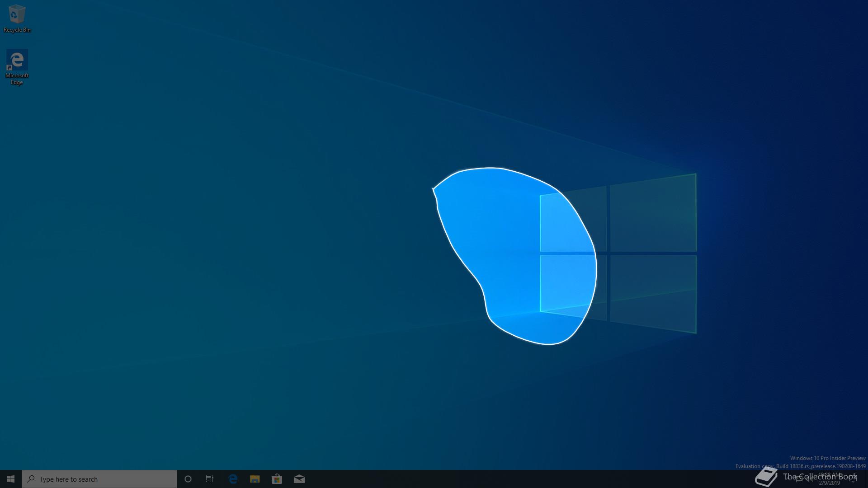The image size is (868, 488).
Task: Open the Mail app from the taskbar
Action: tap(299, 479)
